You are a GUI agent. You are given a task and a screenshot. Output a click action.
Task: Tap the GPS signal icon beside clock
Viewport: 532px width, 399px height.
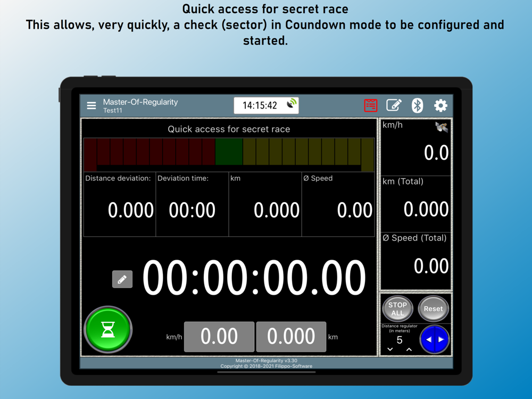point(292,104)
